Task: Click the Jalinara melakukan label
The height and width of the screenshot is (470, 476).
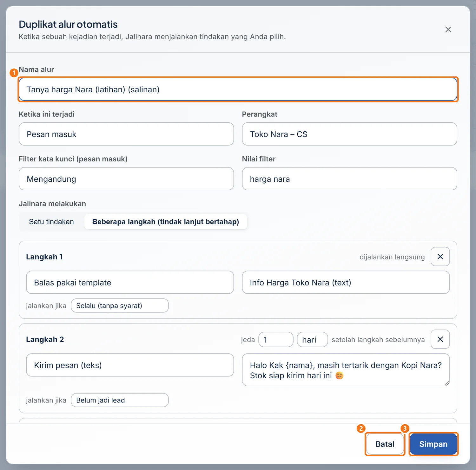Action: [52, 204]
